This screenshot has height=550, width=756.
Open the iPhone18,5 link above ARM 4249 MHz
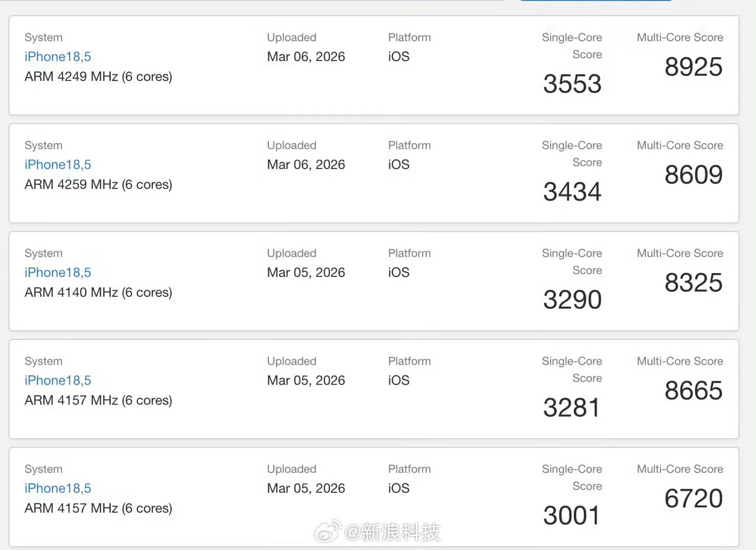click(x=58, y=57)
